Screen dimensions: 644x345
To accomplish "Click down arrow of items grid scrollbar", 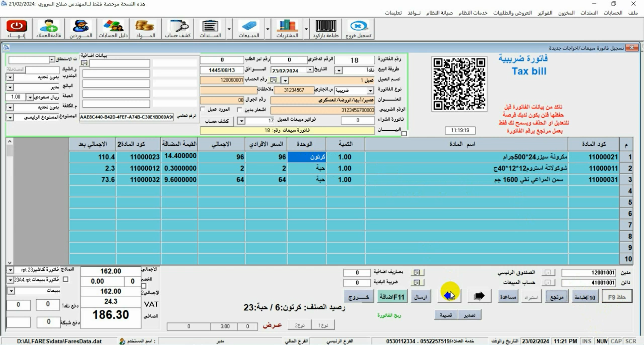I will pyautogui.click(x=10, y=262).
